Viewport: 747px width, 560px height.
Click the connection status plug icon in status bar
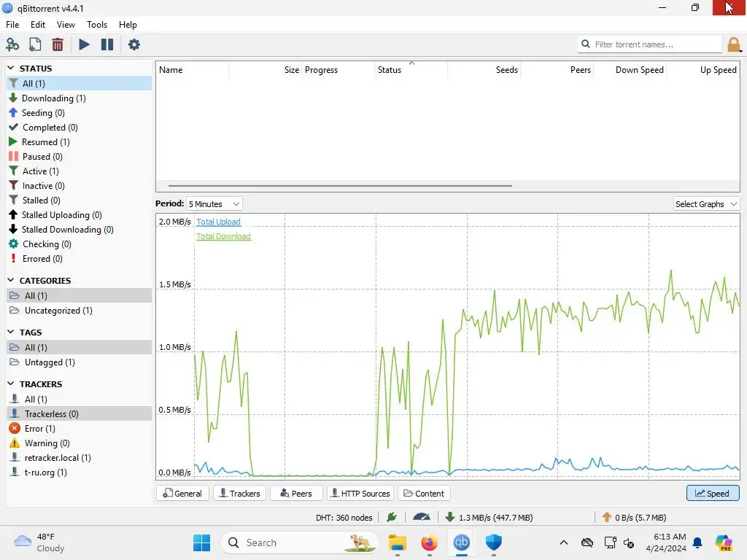(x=392, y=517)
